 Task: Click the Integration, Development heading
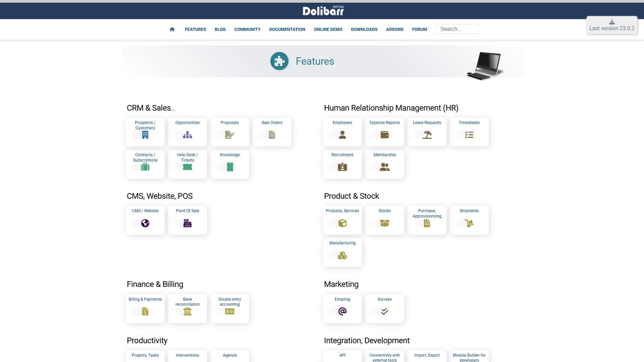(367, 341)
